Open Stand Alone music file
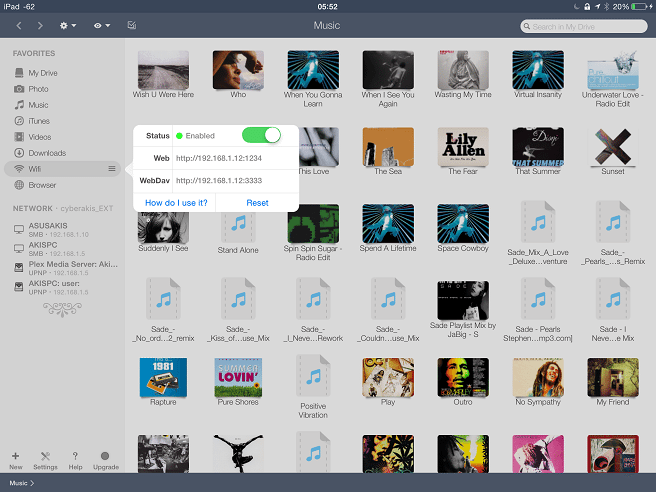 coord(238,231)
